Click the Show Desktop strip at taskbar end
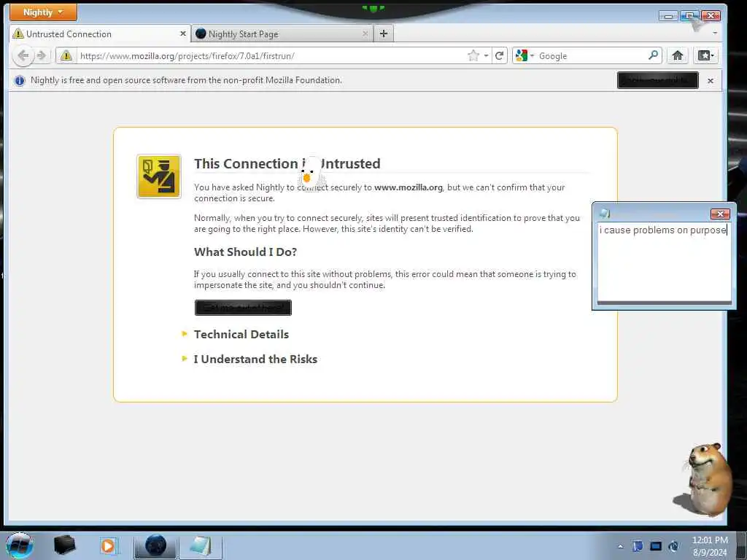The height and width of the screenshot is (560, 747). pos(742,545)
